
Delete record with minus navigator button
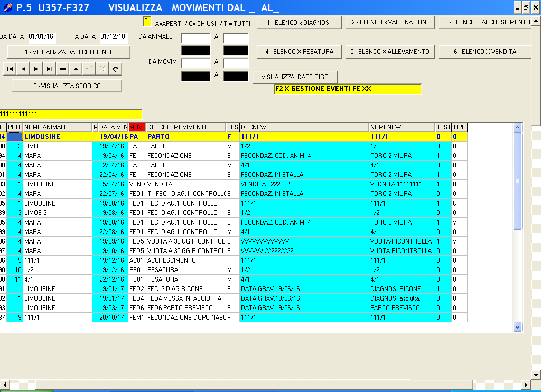tap(62, 69)
